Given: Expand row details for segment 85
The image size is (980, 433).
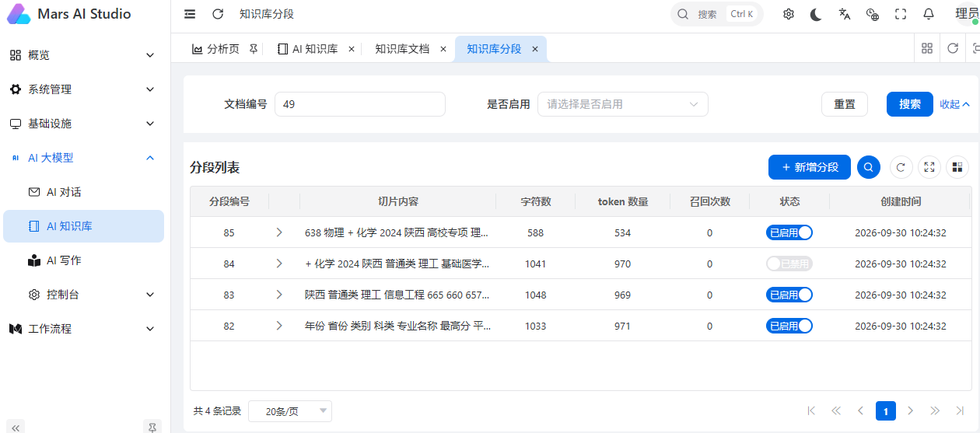Looking at the screenshot, I should [279, 232].
